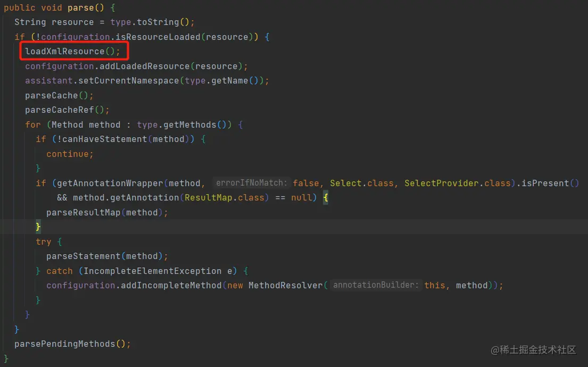The width and height of the screenshot is (588, 367).
Task: Click SelectProvider.class argument
Action: pos(458,183)
